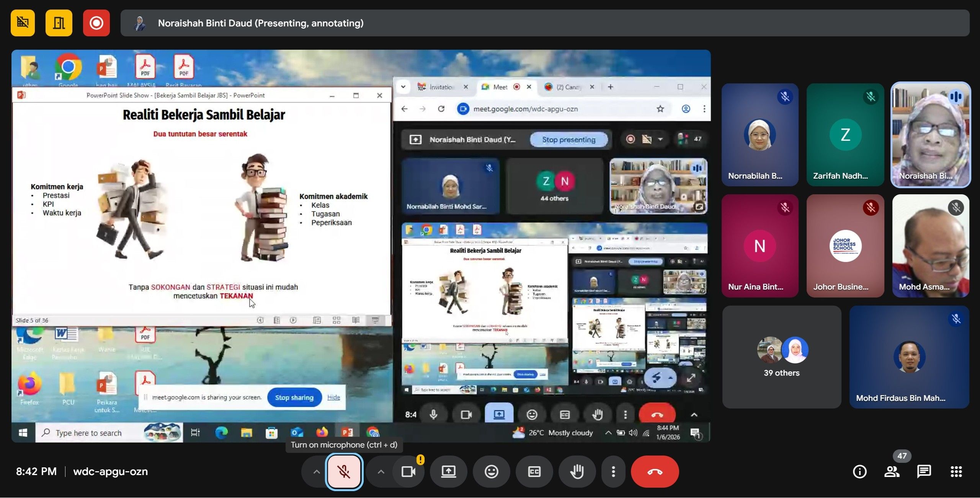
Task: Open the activities grid icon
Action: coord(956,472)
